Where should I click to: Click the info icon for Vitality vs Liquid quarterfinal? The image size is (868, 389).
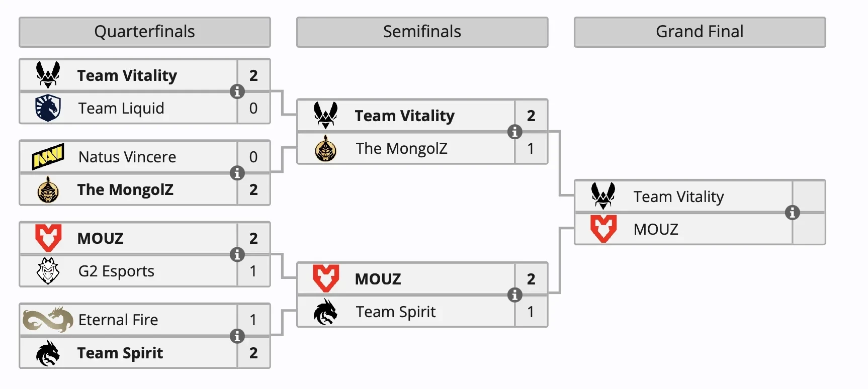[x=237, y=91]
